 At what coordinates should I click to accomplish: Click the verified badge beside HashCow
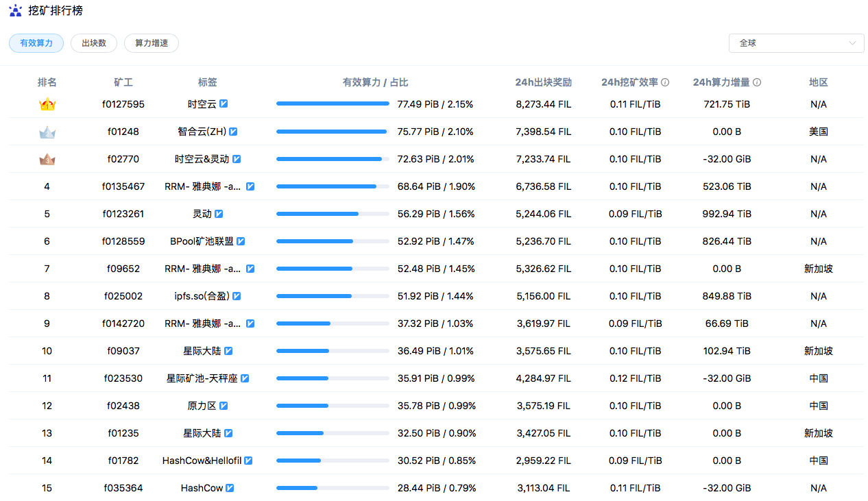[x=231, y=487]
